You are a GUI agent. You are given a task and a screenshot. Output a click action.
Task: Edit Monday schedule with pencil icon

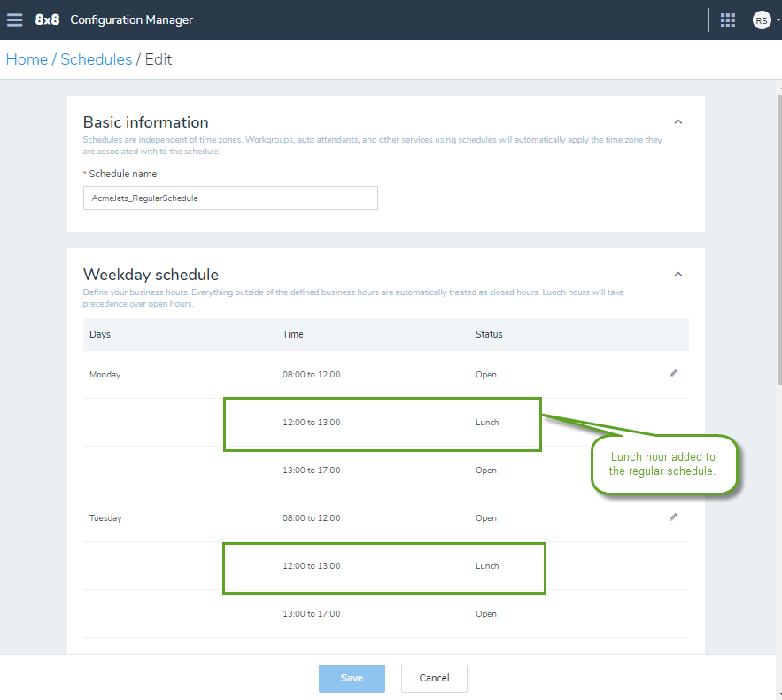click(x=673, y=374)
